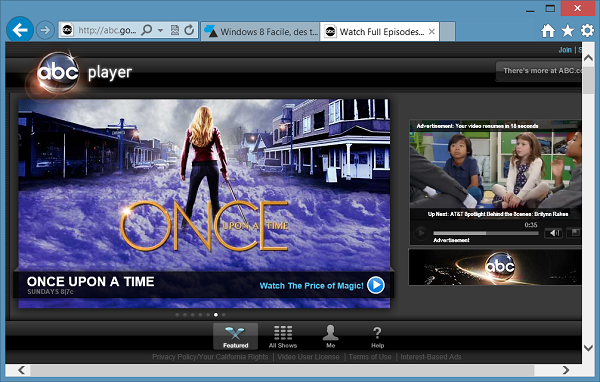Mute the video with speaker icon

553,233
